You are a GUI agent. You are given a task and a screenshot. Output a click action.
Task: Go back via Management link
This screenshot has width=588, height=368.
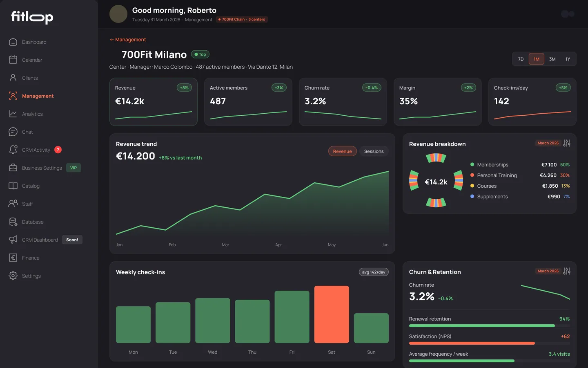pyautogui.click(x=128, y=40)
